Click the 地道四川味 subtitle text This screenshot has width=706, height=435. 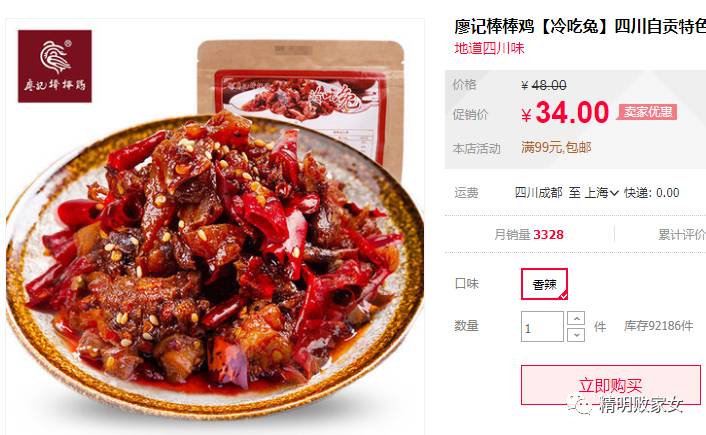(x=489, y=48)
